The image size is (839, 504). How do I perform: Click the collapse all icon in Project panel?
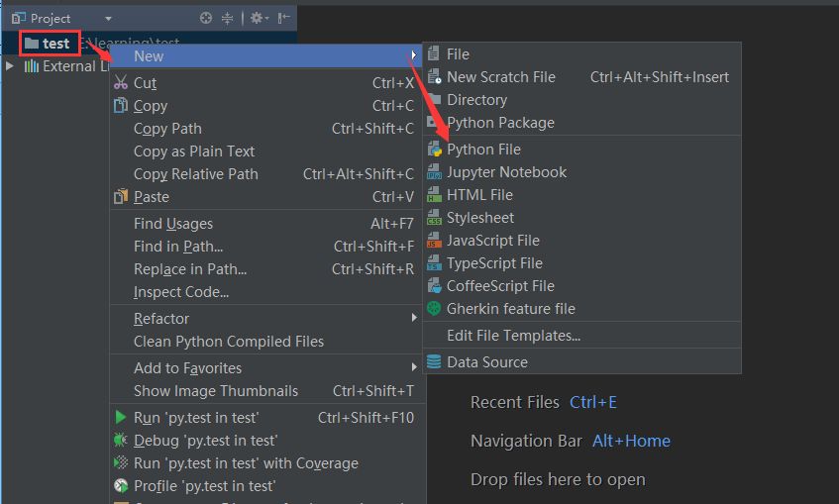click(228, 18)
